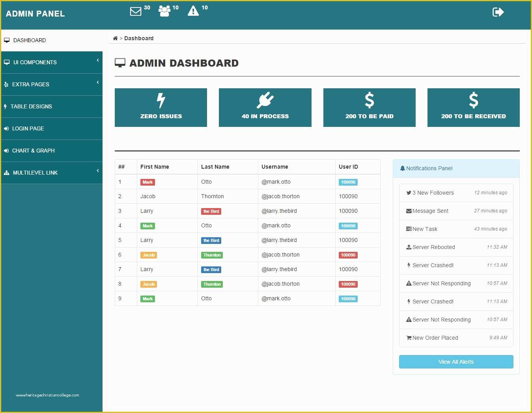Click the home breadcrumb icon above the dashboard title
Image resolution: width=532 pixels, height=413 pixels.
coord(115,37)
